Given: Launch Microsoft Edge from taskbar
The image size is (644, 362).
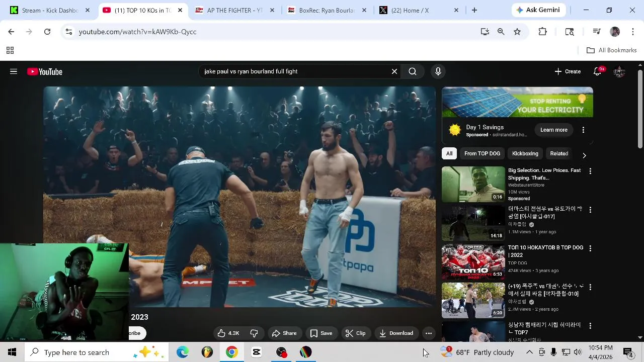Looking at the screenshot, I should [183, 352].
